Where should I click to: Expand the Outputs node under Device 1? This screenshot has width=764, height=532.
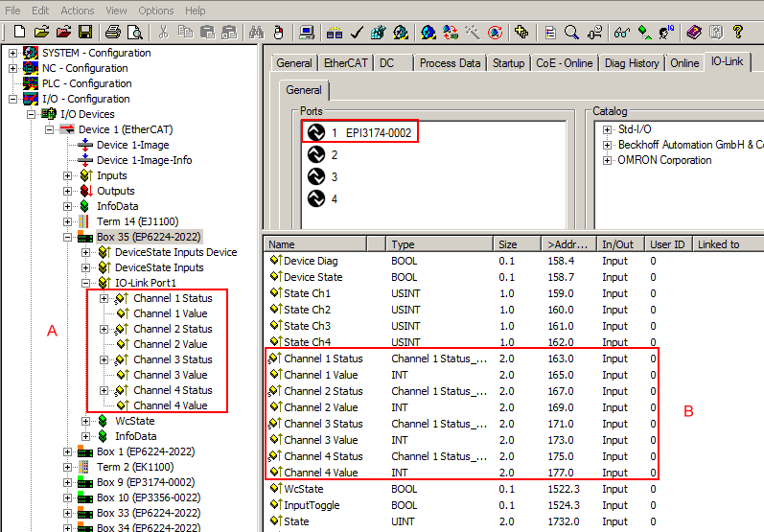point(68,191)
